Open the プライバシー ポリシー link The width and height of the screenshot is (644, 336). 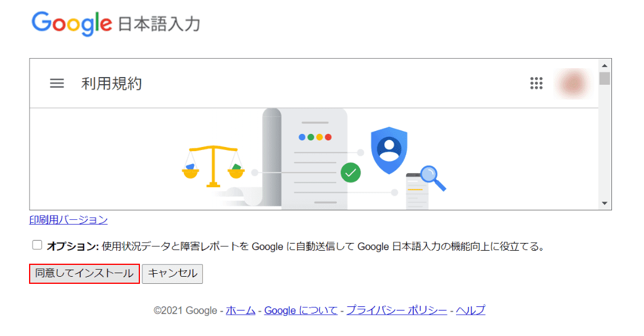pos(396,310)
